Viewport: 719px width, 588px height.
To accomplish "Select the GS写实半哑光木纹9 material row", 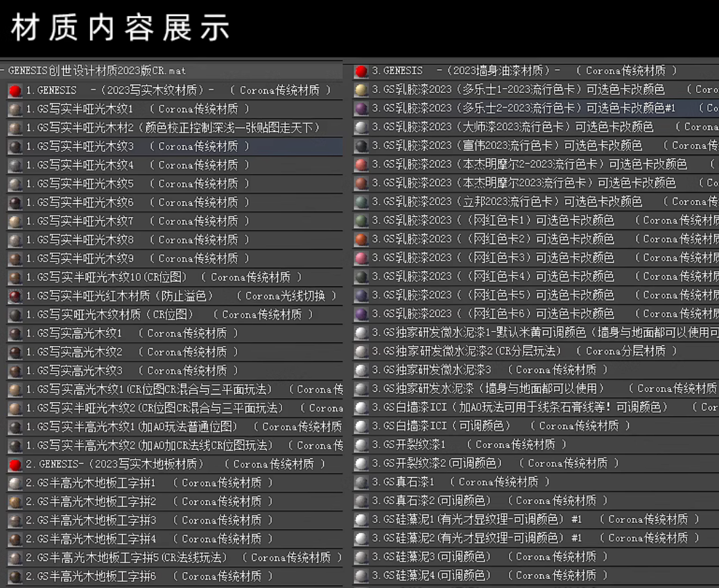I will (175, 259).
